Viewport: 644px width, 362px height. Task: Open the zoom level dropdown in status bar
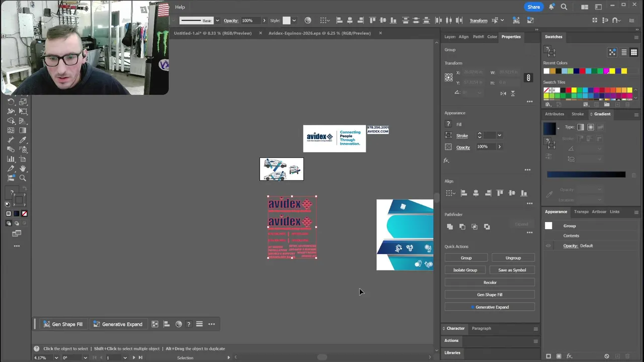(57, 358)
